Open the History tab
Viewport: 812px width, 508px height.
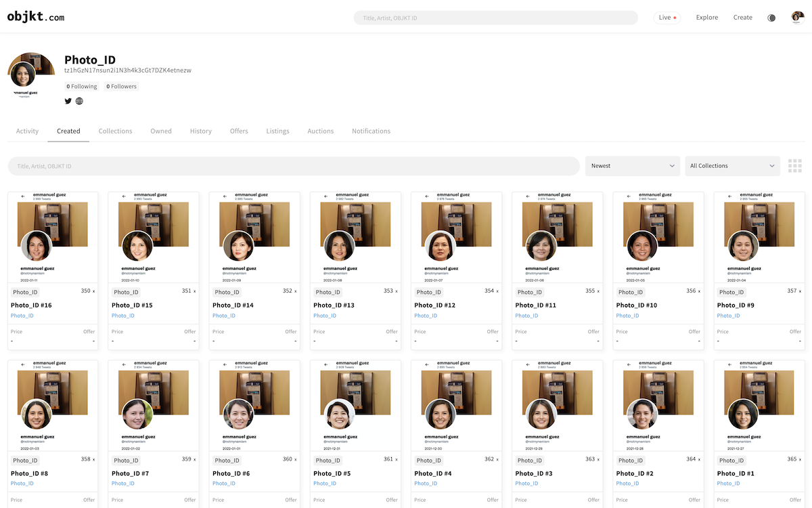(201, 131)
